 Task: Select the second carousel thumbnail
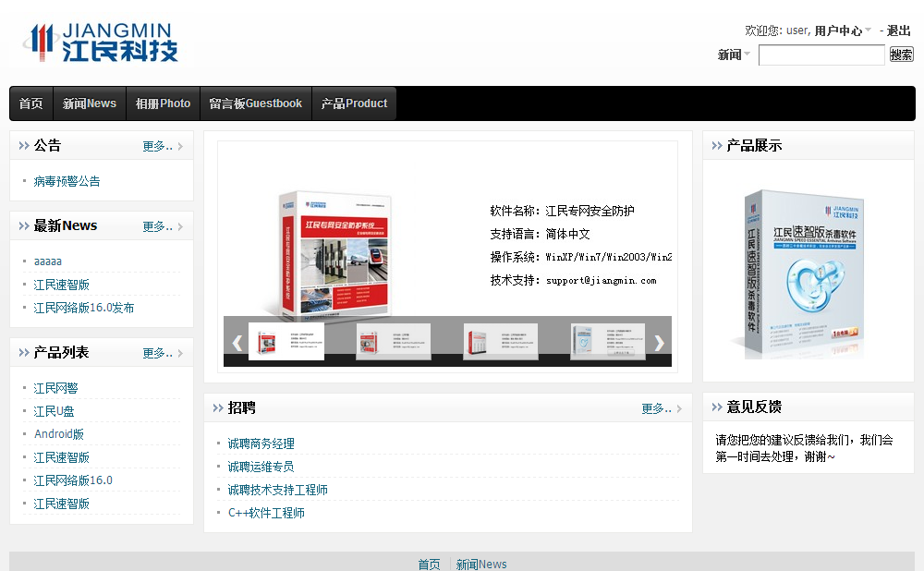[x=394, y=341]
